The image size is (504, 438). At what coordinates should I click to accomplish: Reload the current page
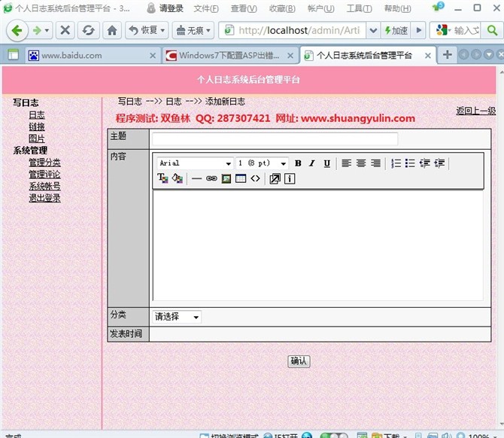[89, 31]
